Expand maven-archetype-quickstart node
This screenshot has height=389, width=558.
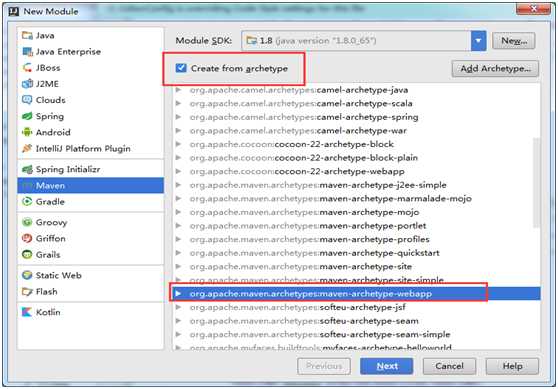coord(179,253)
